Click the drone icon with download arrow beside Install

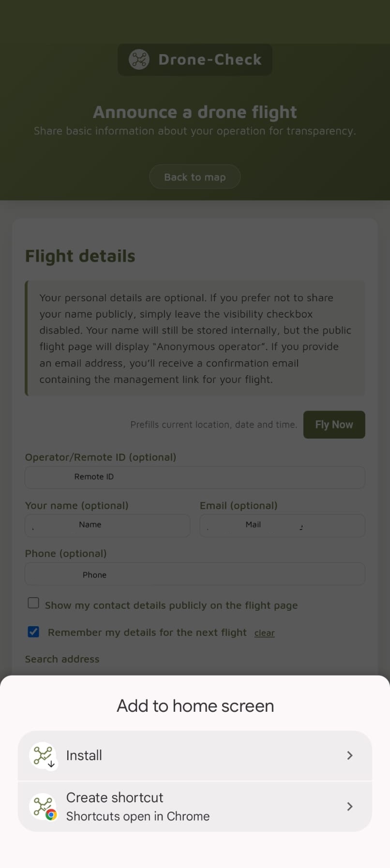point(43,755)
